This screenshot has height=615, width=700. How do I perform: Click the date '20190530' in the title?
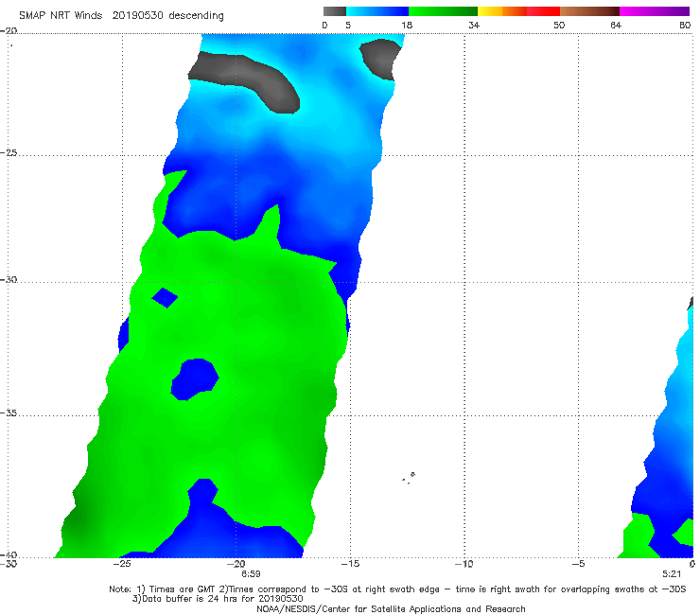(137, 15)
